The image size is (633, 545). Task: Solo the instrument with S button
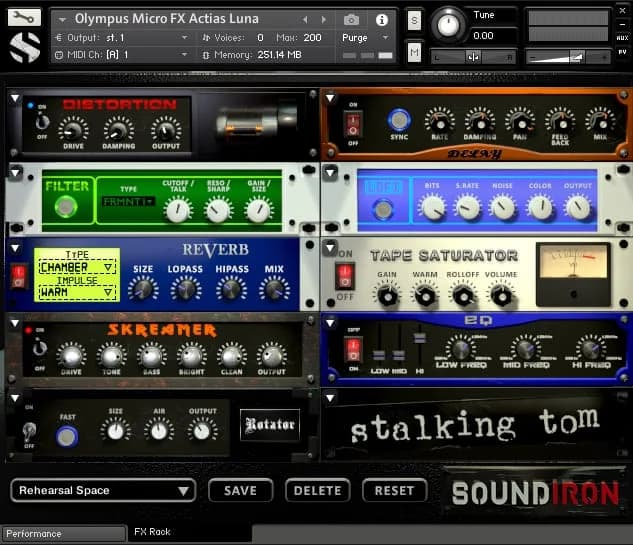(414, 20)
